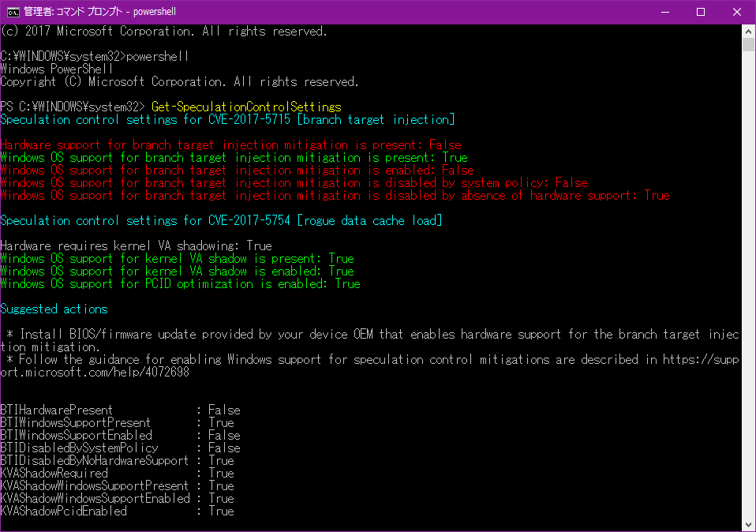Click the BTIHardwarePresent output row
Screen dimensions: 756x532
click(x=120, y=410)
